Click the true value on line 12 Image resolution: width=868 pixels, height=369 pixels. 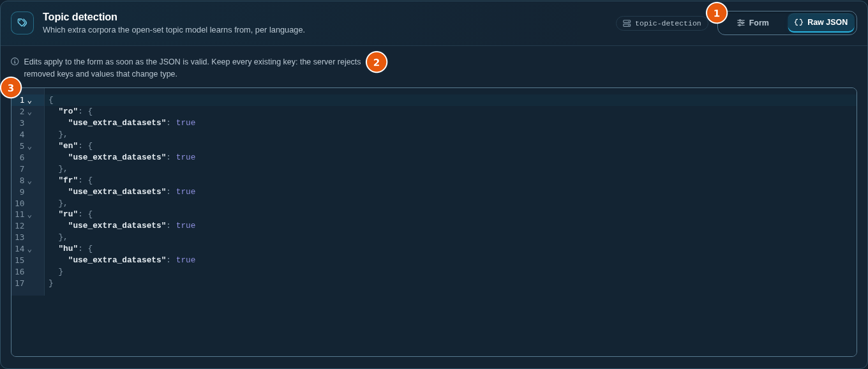click(x=186, y=225)
